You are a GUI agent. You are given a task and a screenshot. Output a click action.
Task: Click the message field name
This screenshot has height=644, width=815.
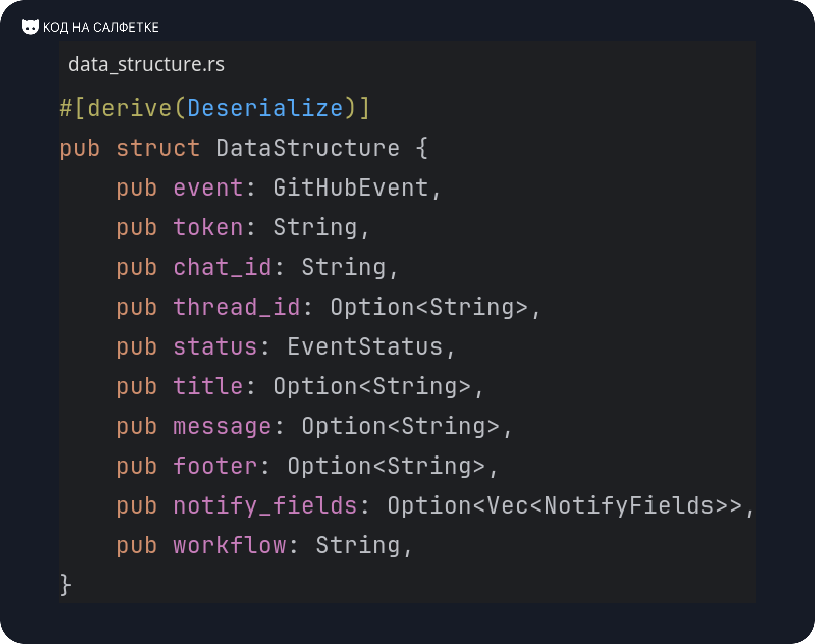point(222,426)
